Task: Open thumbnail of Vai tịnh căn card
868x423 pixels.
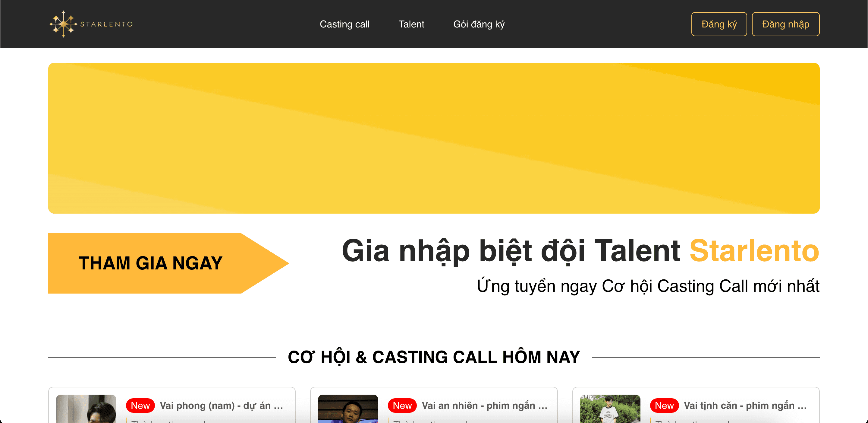Action: (x=610, y=409)
